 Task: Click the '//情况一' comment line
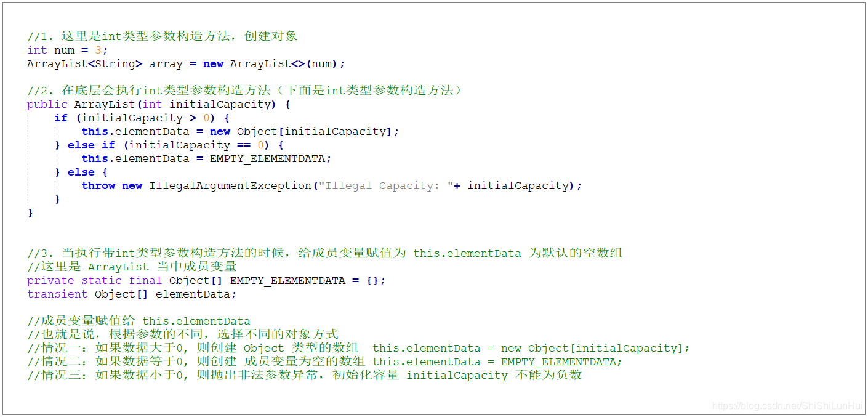point(358,348)
